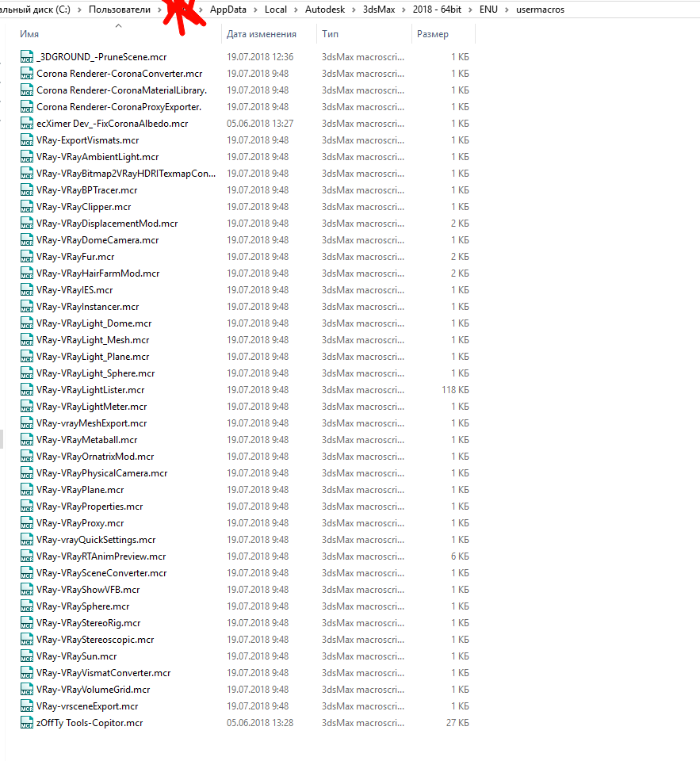Select file VRay-VRayStereoscopic.mcr
This screenshot has width=700, height=761.
(95, 639)
